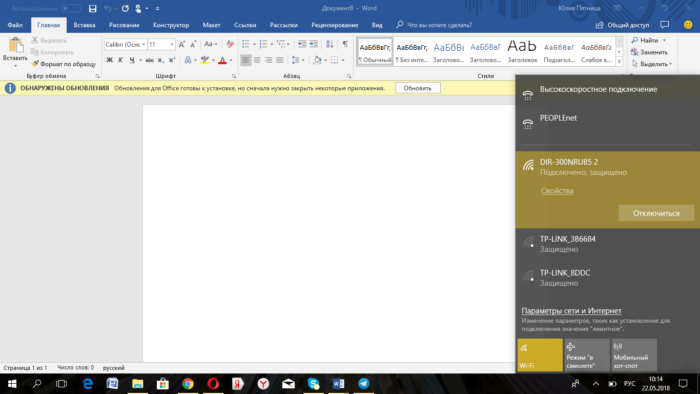
Task: Justify the text
Action: click(280, 60)
